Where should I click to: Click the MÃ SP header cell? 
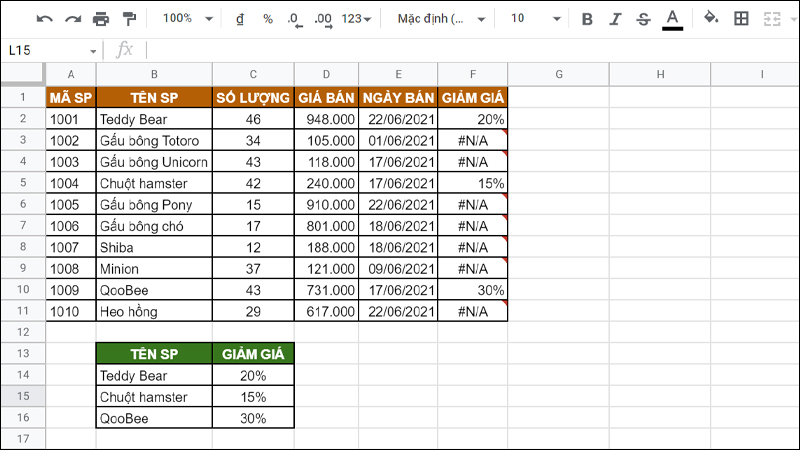[x=71, y=97]
